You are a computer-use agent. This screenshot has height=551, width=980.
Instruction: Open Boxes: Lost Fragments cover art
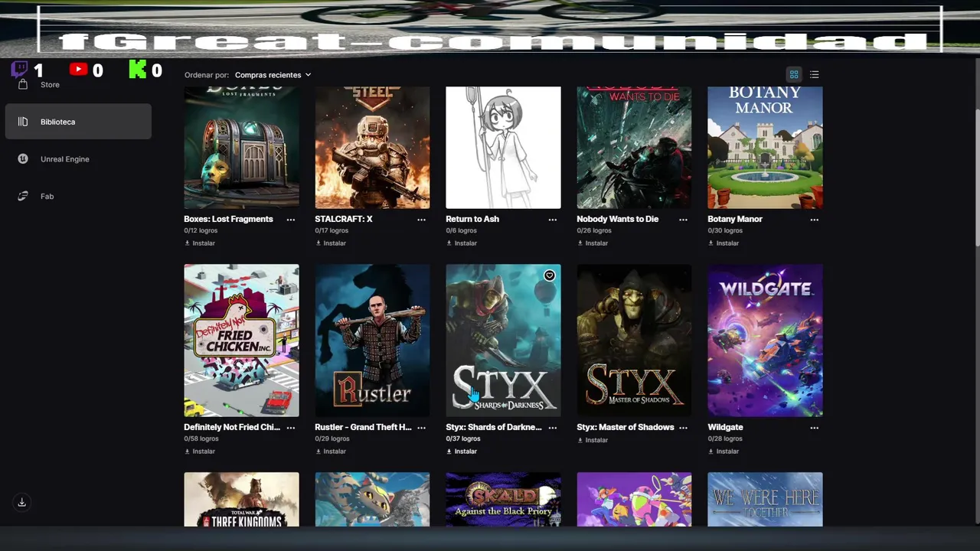point(241,148)
